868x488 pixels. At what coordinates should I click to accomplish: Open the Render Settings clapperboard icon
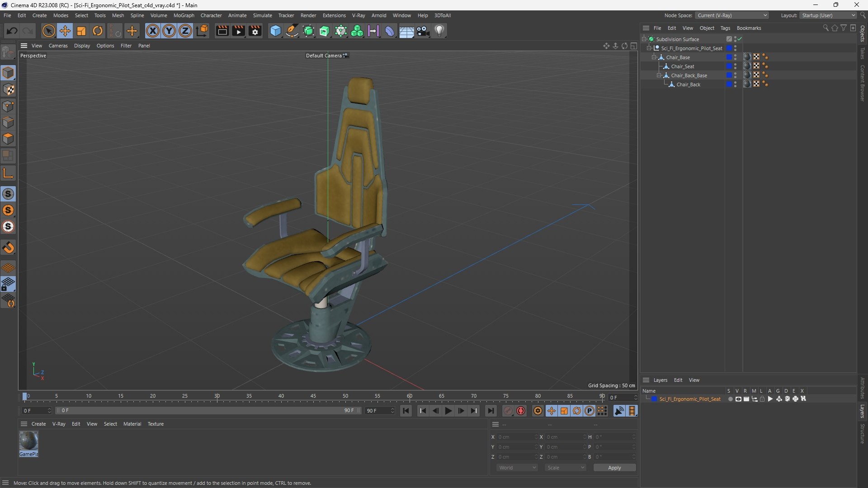pyautogui.click(x=255, y=31)
